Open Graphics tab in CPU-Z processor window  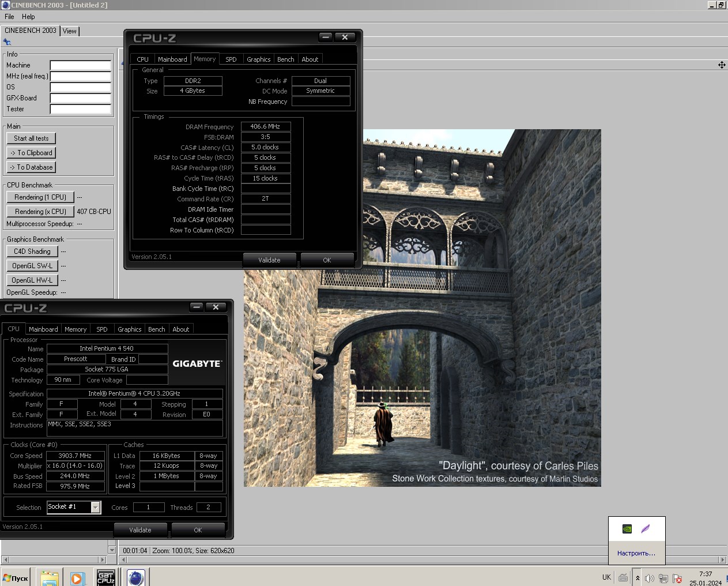click(x=130, y=329)
